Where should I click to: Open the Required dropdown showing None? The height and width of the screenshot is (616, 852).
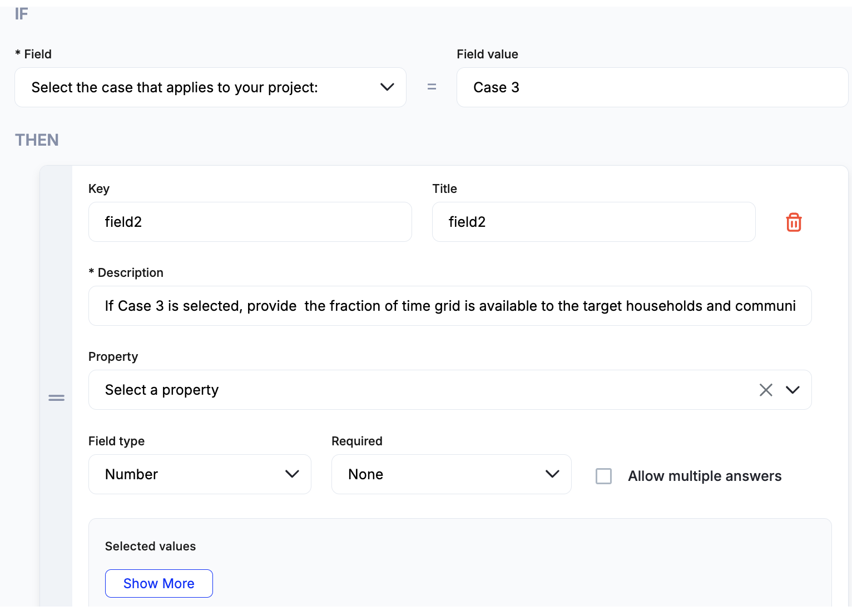tap(439, 474)
